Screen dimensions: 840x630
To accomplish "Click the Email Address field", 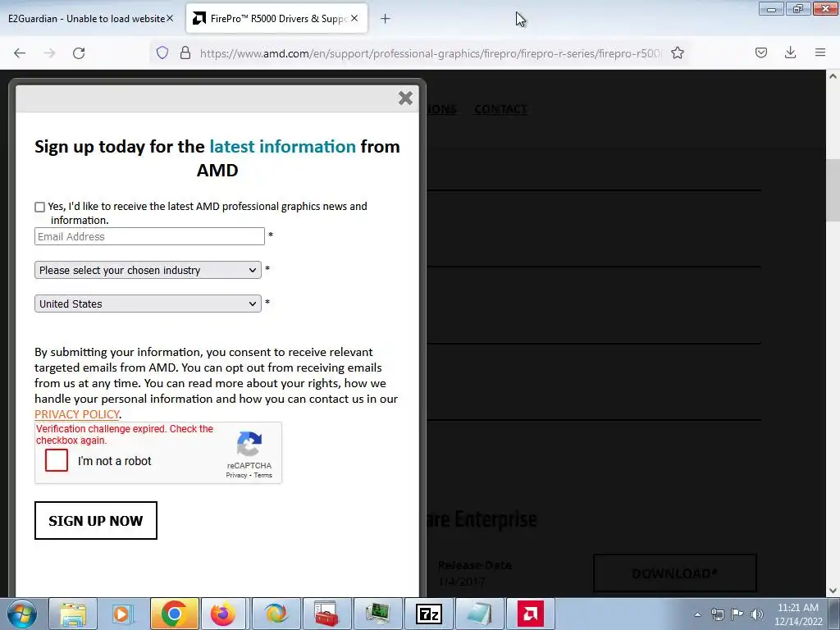I will click(149, 236).
